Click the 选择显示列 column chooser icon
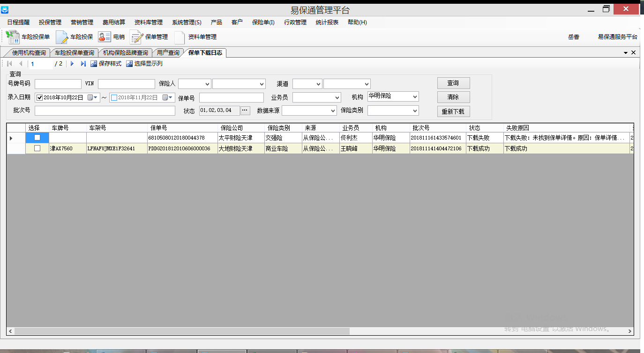This screenshot has width=644, height=353. click(129, 64)
